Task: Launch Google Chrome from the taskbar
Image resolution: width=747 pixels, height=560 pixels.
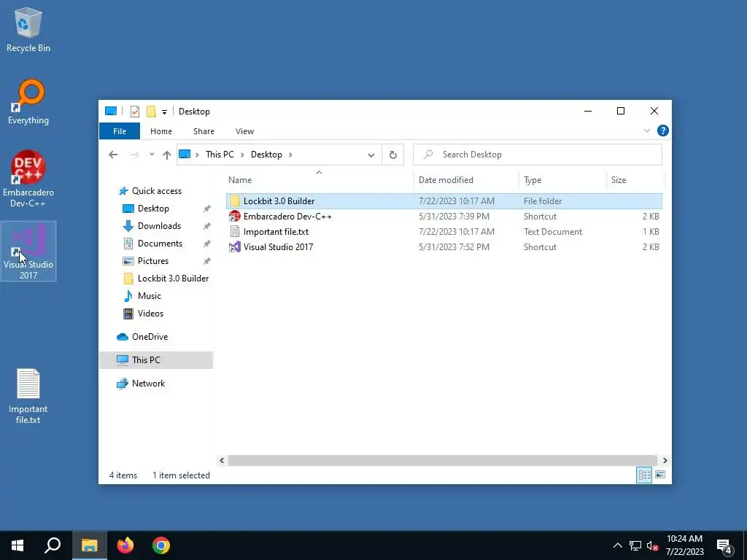Action: point(161,545)
